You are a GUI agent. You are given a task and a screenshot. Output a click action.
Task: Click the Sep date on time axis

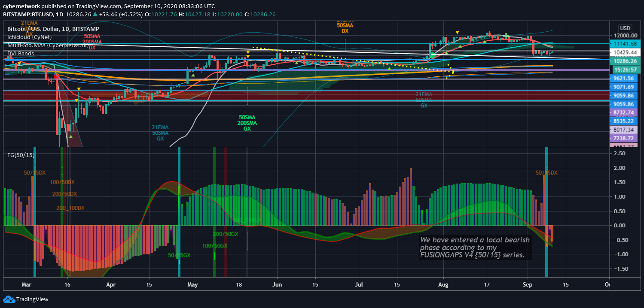pos(528,284)
